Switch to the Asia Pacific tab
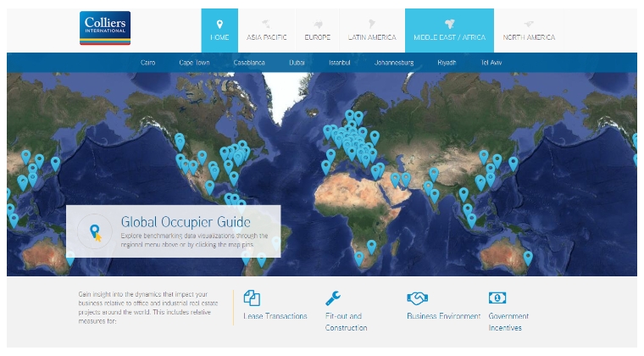 (x=267, y=31)
